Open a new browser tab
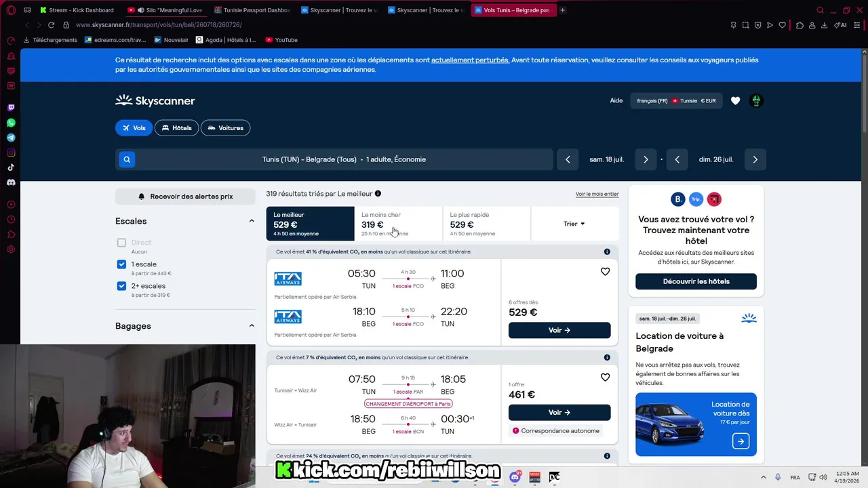Viewport: 868px width, 488px height. [562, 10]
